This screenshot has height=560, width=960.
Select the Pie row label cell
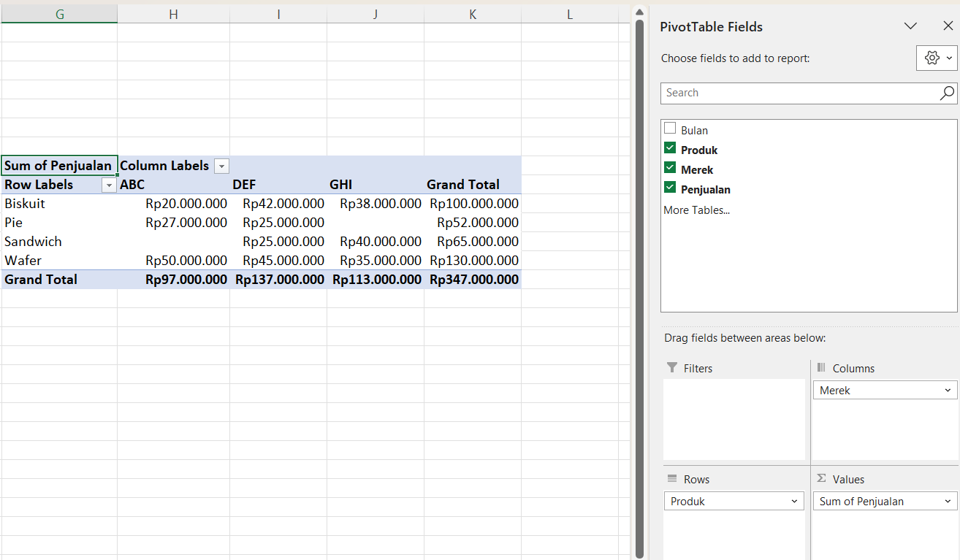[59, 223]
